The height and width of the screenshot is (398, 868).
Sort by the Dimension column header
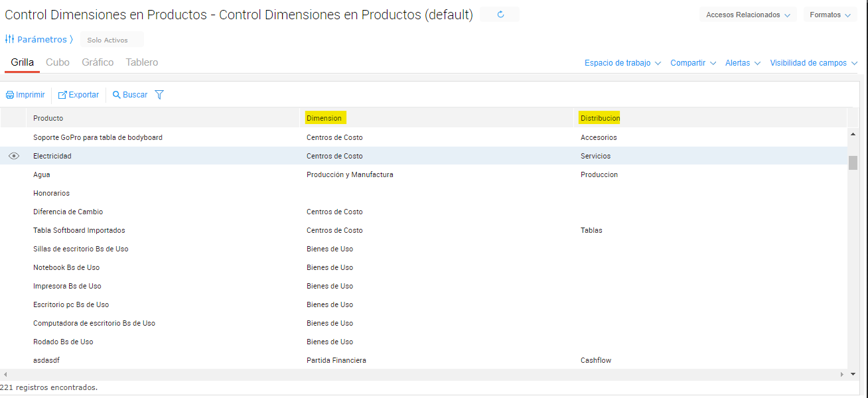324,118
